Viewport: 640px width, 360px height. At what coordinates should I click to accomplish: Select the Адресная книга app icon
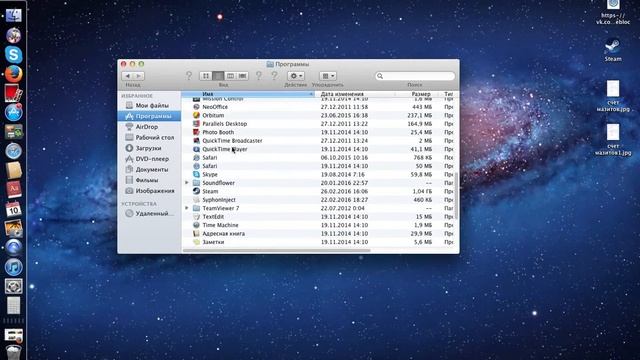[x=196, y=233]
